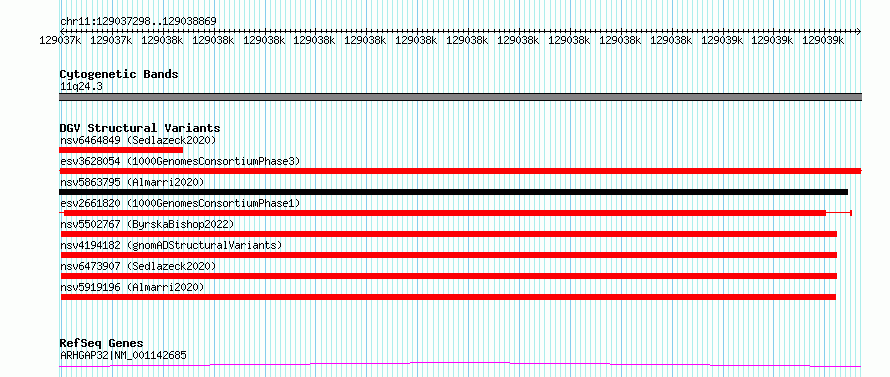The image size is (890, 377).
Task: Select the RefSeq Genes track title
Action: [101, 344]
